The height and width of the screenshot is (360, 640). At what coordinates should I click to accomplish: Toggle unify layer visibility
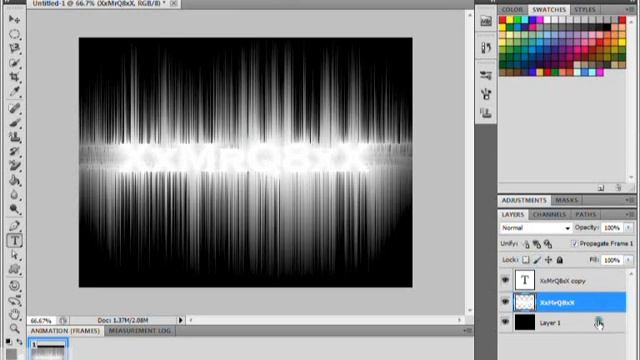point(537,244)
